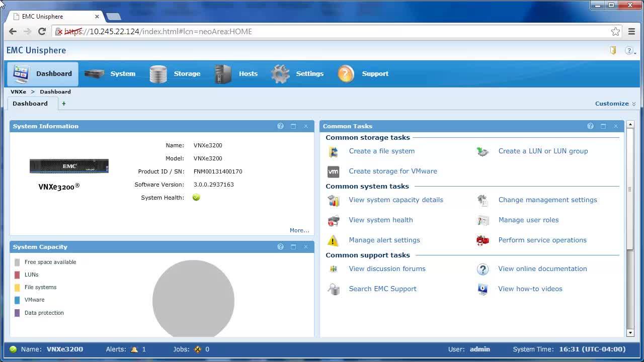
Task: Click the Alerts bell icon in status bar
Action: (134, 349)
